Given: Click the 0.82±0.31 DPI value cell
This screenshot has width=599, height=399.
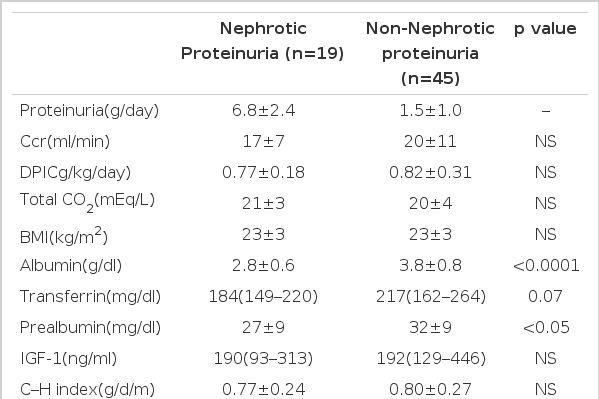Looking at the screenshot, I should click(430, 173).
